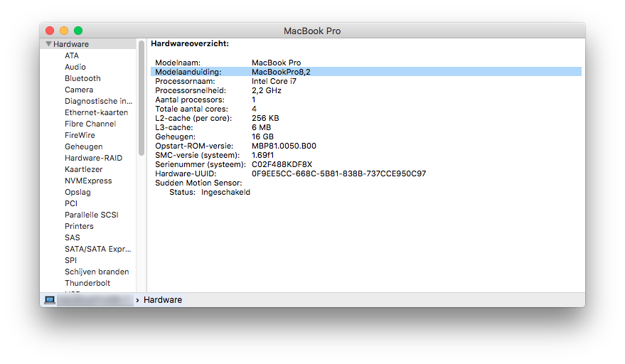Select the Sudden Motion Sensor label
625x364 pixels.
[x=198, y=183]
